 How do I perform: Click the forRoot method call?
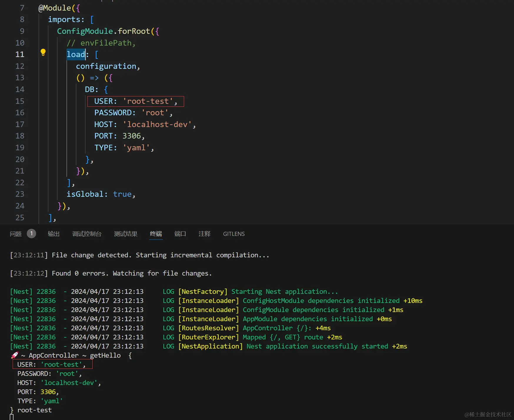134,31
